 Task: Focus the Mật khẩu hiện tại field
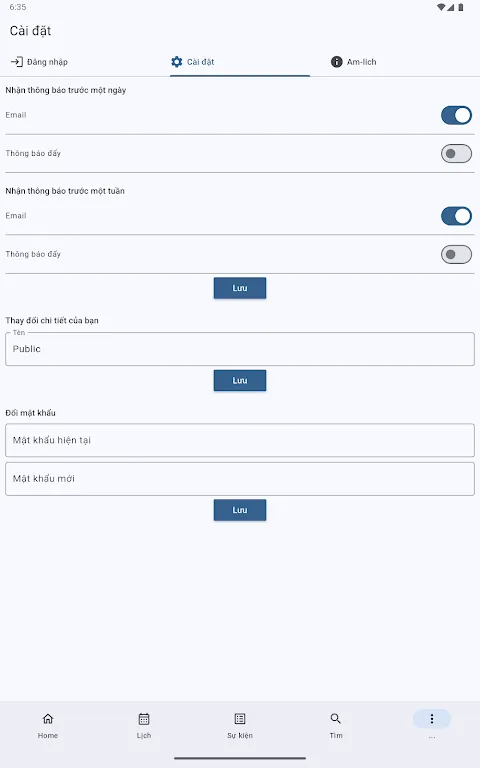240,440
